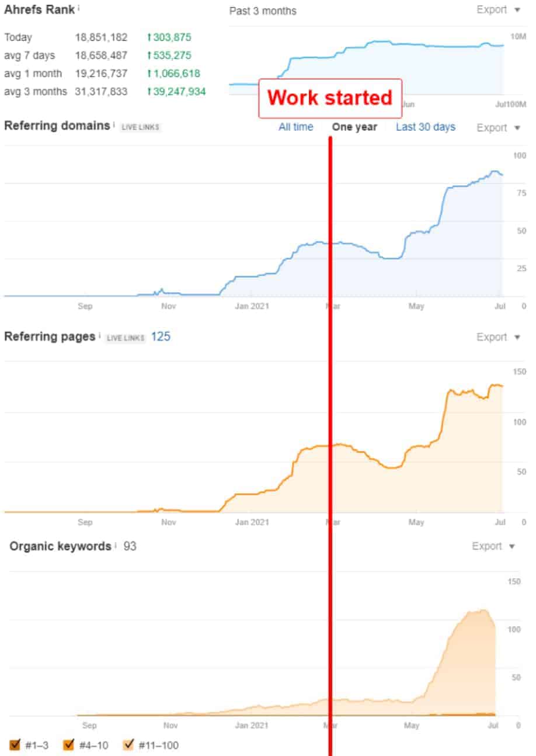Click the Organic keywords info icon

116,546
